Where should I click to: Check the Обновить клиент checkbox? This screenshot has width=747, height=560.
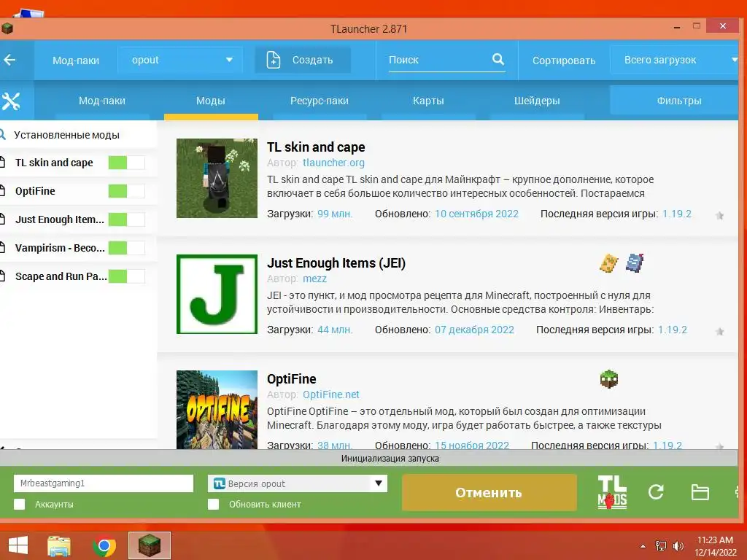[214, 505]
